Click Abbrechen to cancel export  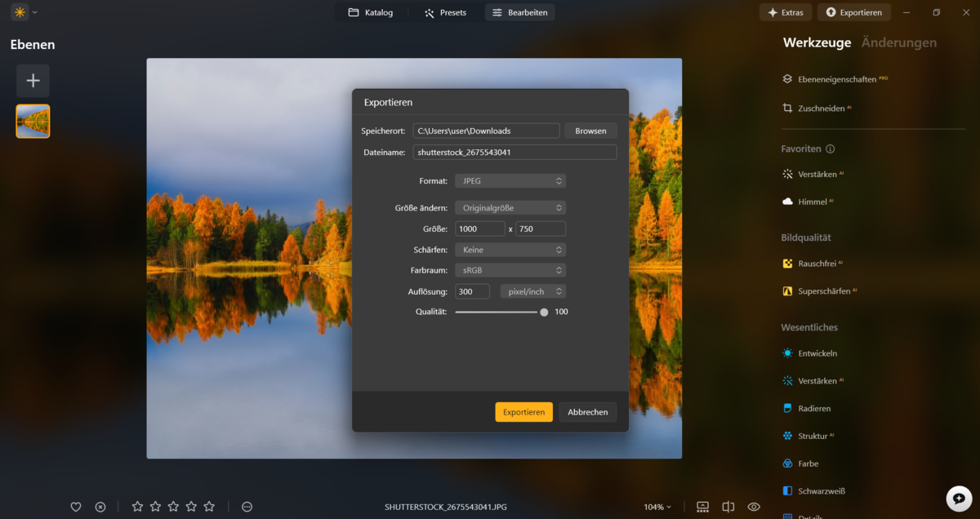tap(588, 412)
